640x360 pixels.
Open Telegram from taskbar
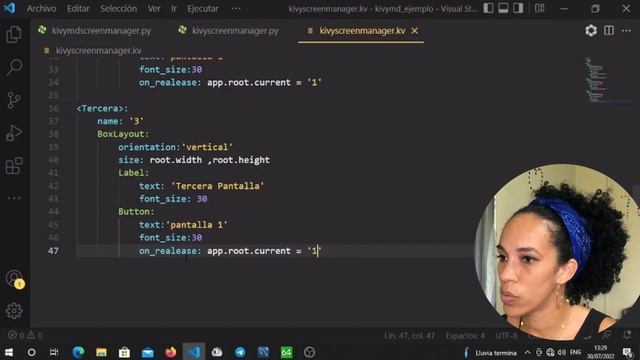[x=240, y=352]
